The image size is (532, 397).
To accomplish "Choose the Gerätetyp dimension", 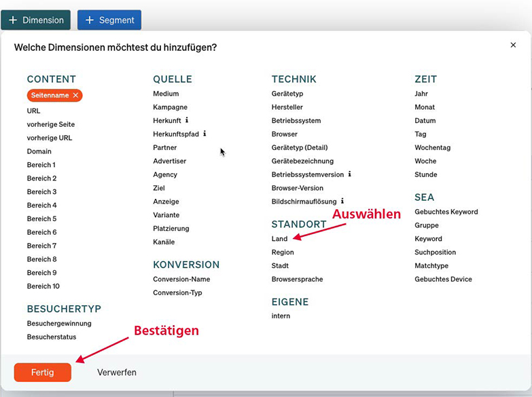I will coord(287,94).
